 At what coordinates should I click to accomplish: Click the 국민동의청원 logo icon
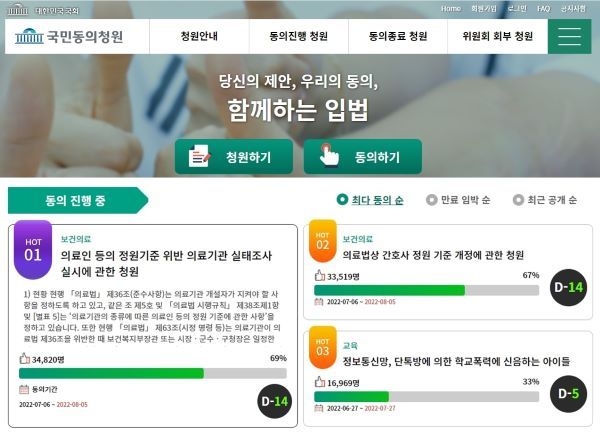(29, 36)
